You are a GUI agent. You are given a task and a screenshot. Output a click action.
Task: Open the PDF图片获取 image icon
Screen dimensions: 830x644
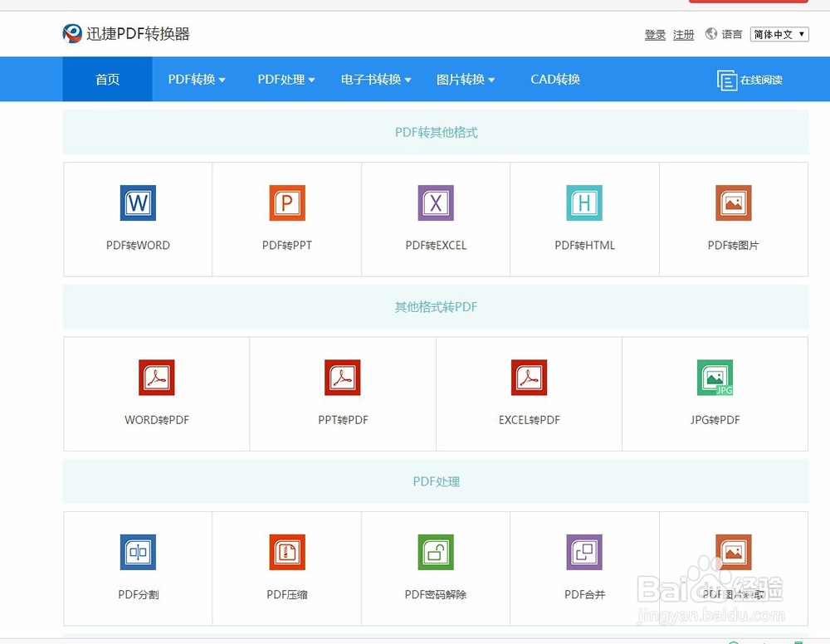coord(733,552)
